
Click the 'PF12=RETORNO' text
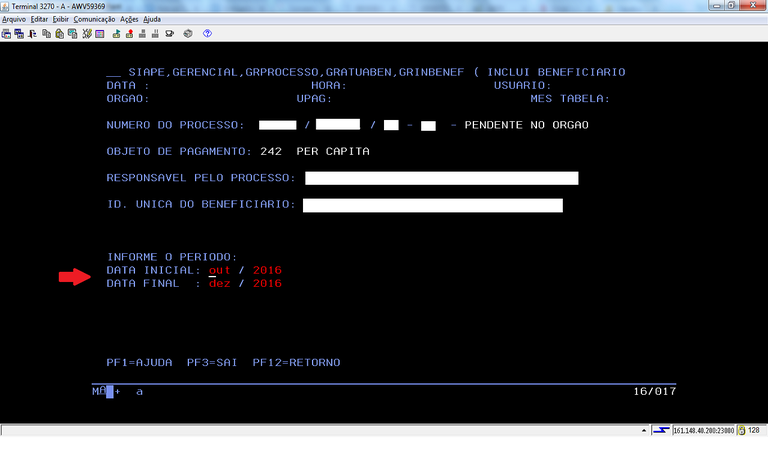(296, 363)
